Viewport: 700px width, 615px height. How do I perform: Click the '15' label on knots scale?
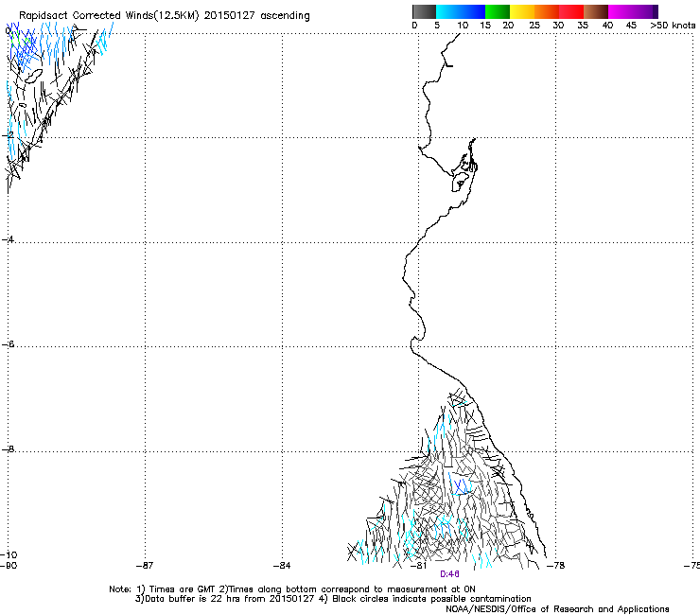click(485, 26)
